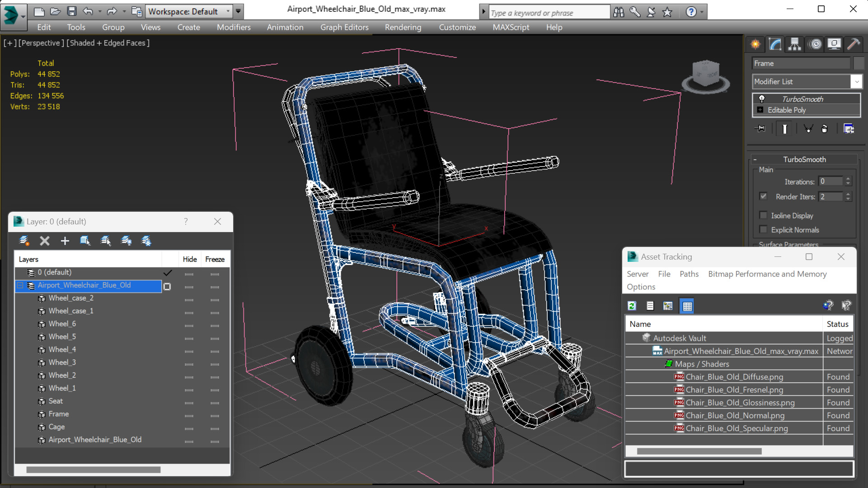This screenshot has width=868, height=488.
Task: Add selected objects to layer plus icon
Action: point(65,241)
